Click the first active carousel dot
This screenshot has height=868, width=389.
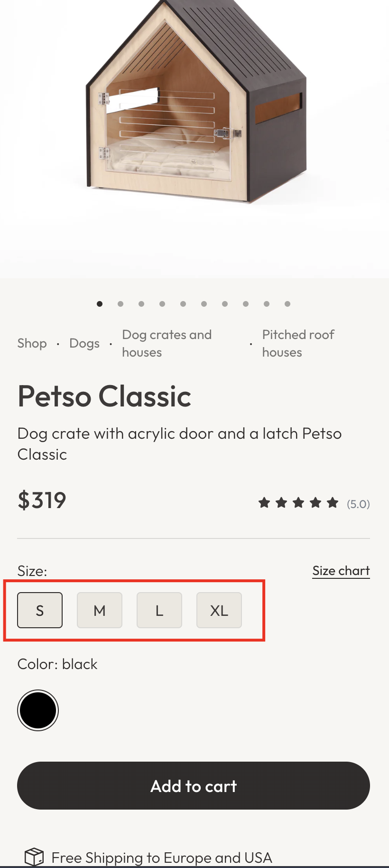point(100,304)
